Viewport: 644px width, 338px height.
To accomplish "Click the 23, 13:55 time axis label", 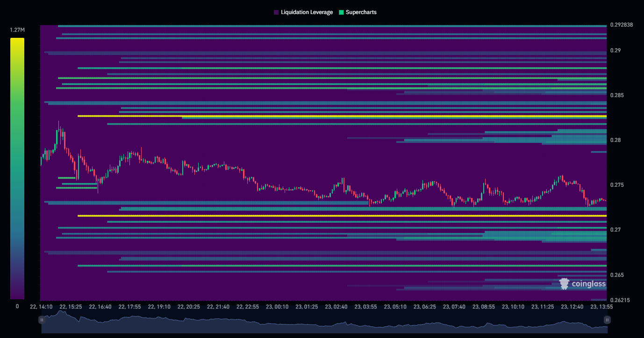I will coord(601,307).
